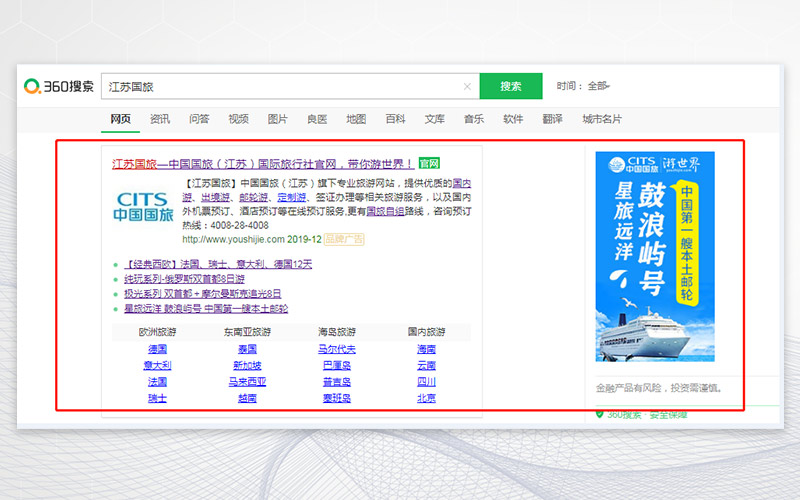Follow the 邮轮游 link in description

[254, 197]
